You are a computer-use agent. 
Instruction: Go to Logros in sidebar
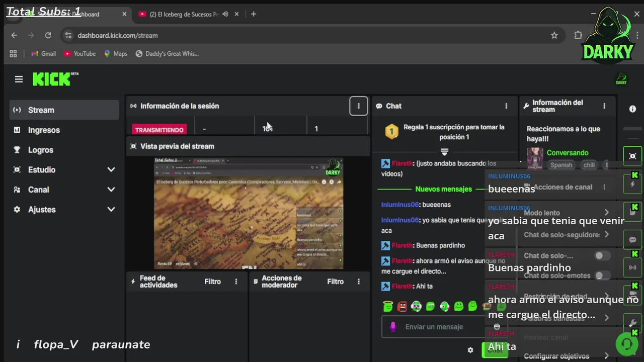click(x=64, y=150)
